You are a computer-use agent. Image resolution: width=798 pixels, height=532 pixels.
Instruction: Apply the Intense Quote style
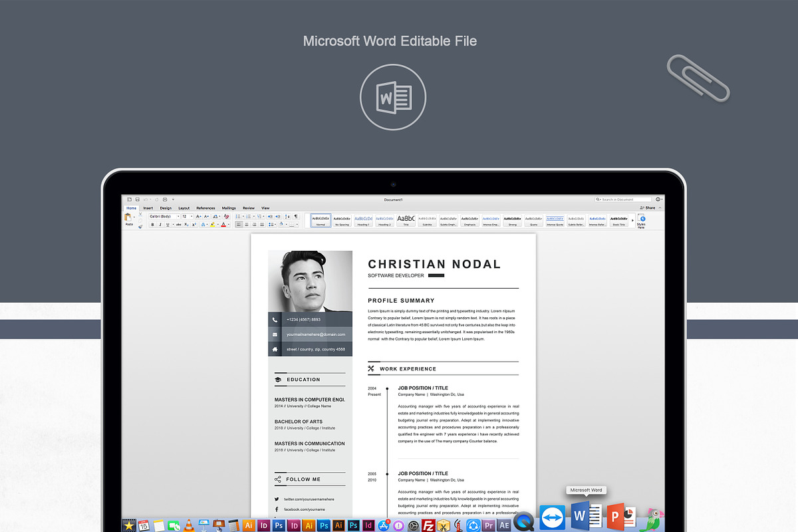[555, 220]
